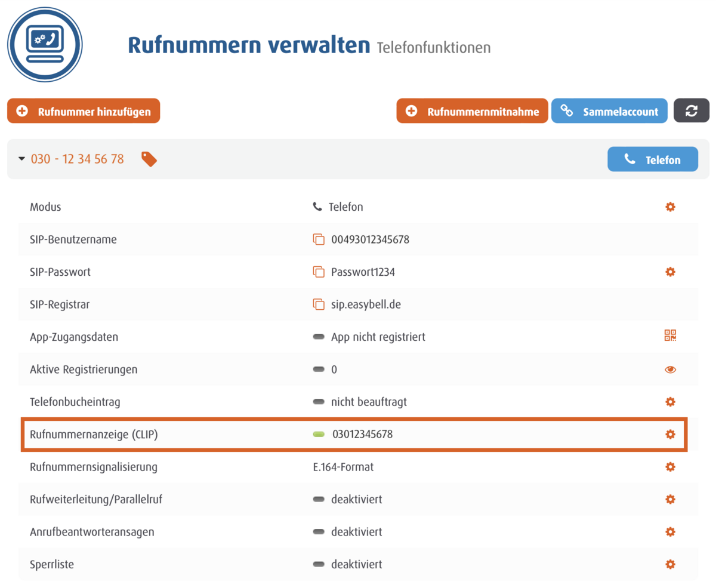This screenshot has height=588, width=716.
Task: Copy the SIP-Registrar address
Action: click(x=319, y=304)
